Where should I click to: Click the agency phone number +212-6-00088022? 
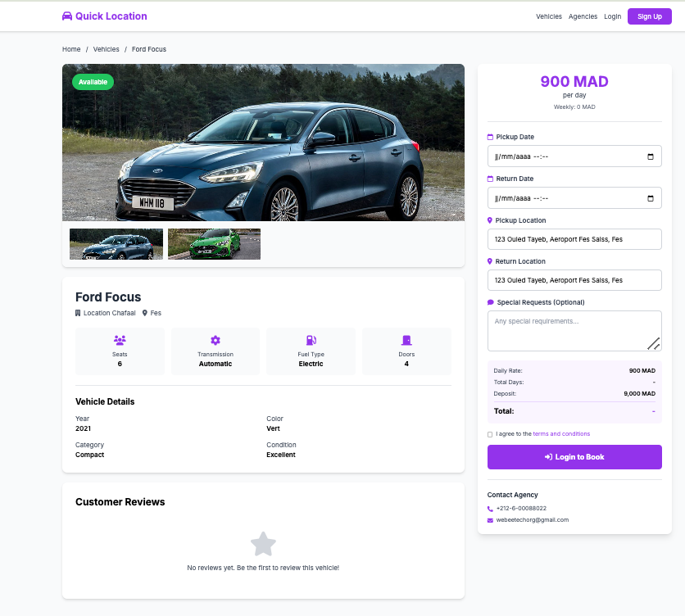pyautogui.click(x=521, y=509)
